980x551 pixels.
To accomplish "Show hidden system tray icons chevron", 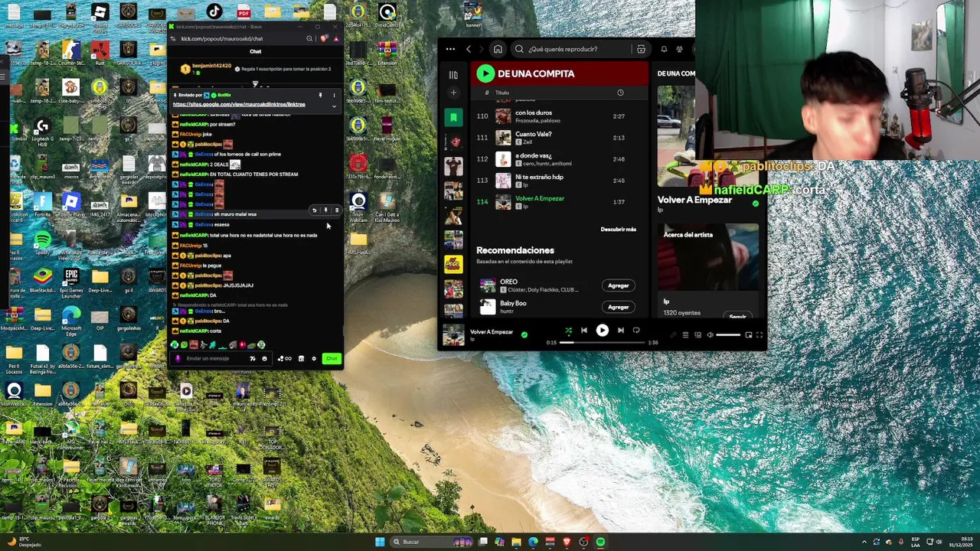I will [x=864, y=542].
